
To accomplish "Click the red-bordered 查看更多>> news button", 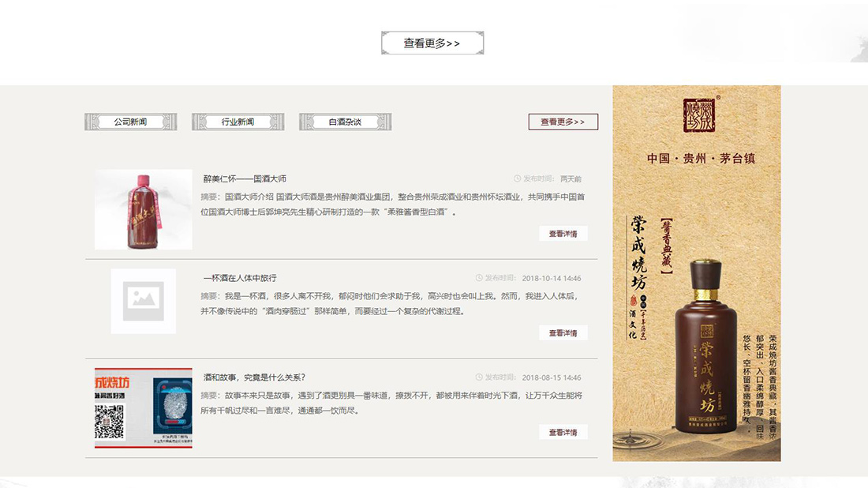I will [563, 122].
